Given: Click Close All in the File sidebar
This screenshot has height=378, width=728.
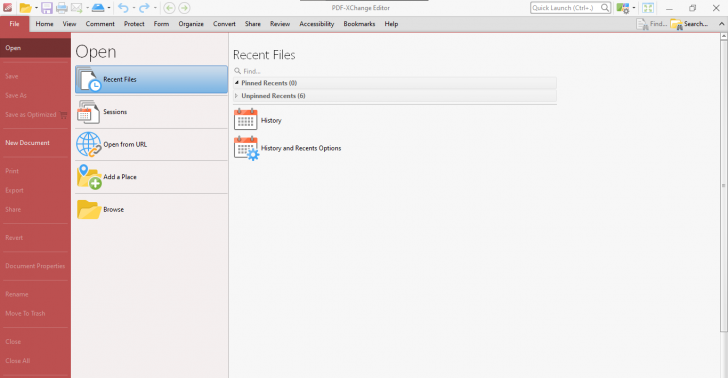Looking at the screenshot, I should [x=35, y=360].
